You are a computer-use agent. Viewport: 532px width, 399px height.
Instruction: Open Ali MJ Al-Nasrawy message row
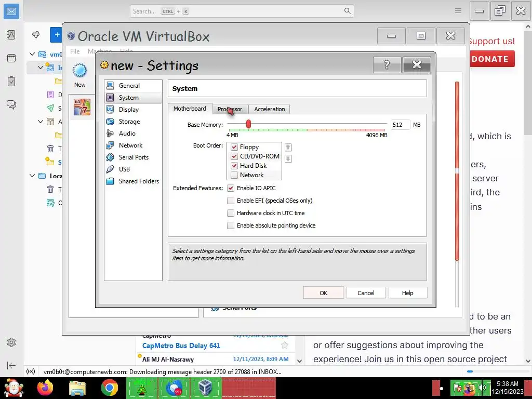coord(216,359)
